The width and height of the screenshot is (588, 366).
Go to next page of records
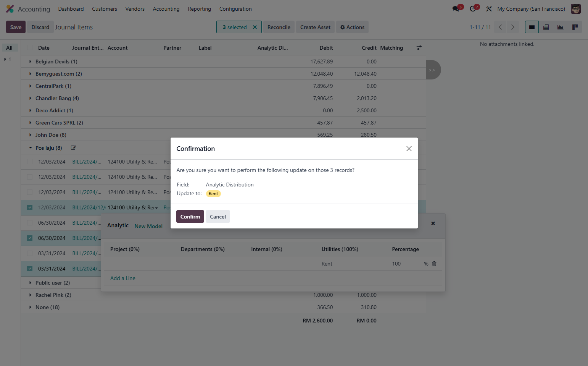click(512, 27)
